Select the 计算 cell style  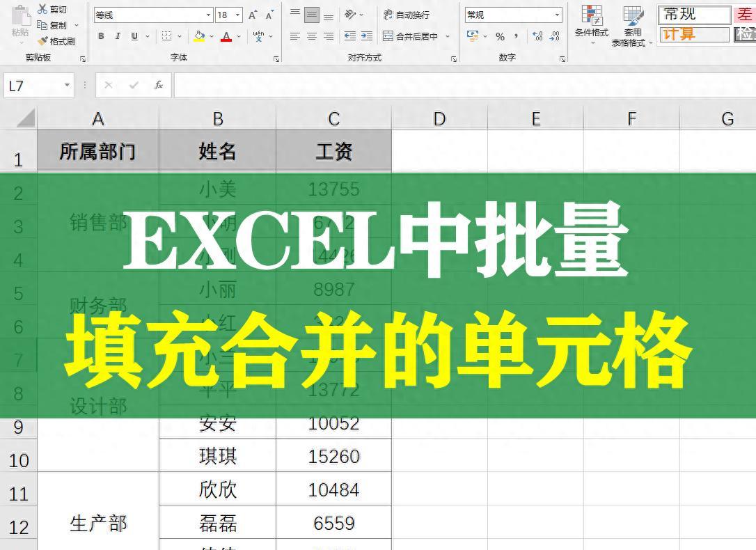coord(694,34)
